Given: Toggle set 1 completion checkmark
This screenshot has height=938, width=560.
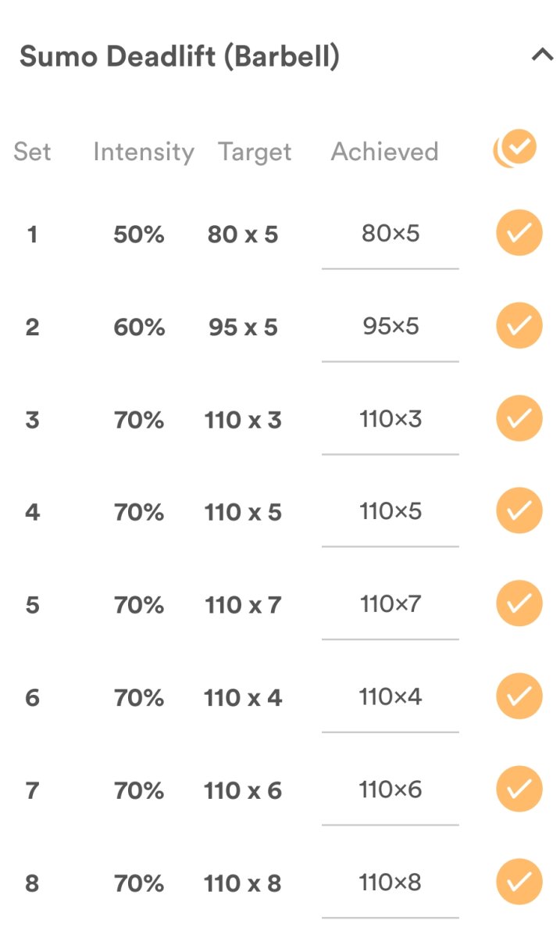Looking at the screenshot, I should [519, 233].
